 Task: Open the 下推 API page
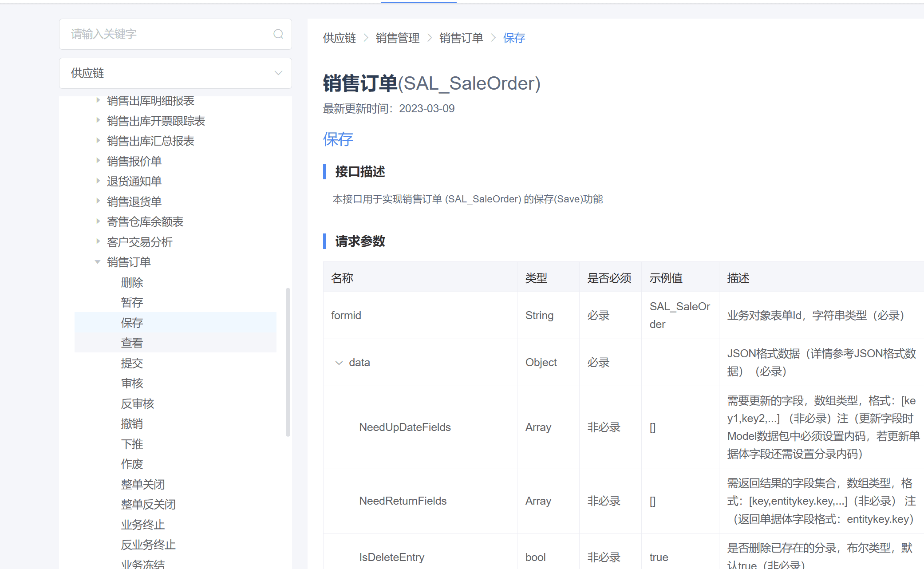pyautogui.click(x=132, y=444)
